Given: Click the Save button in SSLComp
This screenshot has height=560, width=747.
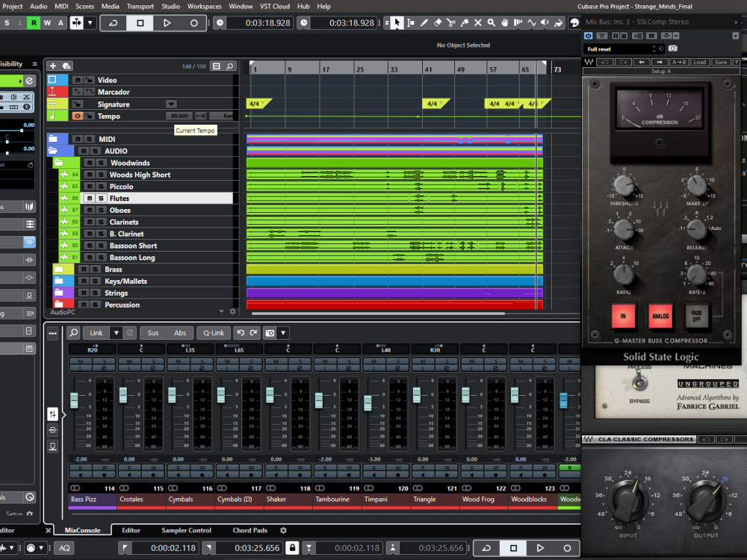Looking at the screenshot, I should 721,62.
